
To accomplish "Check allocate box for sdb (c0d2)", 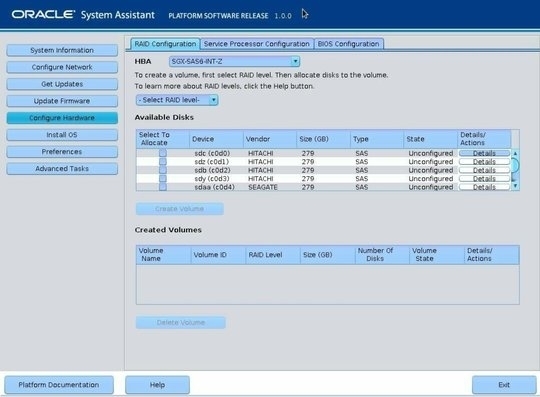I will click(163, 170).
